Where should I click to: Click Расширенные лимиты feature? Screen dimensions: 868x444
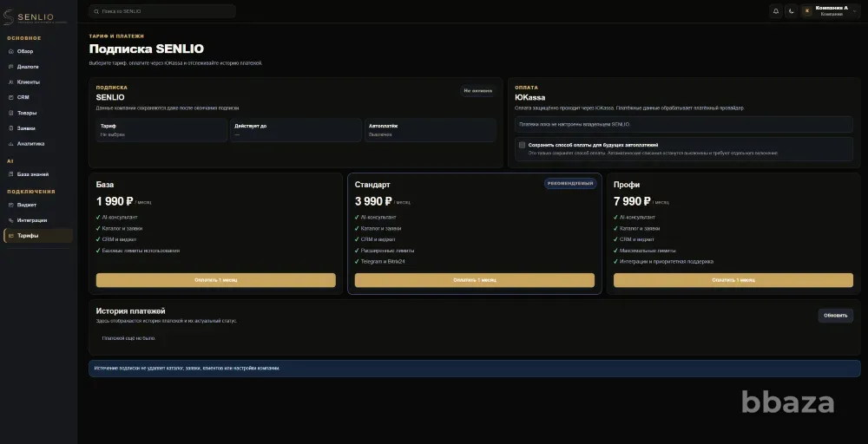pyautogui.click(x=387, y=251)
